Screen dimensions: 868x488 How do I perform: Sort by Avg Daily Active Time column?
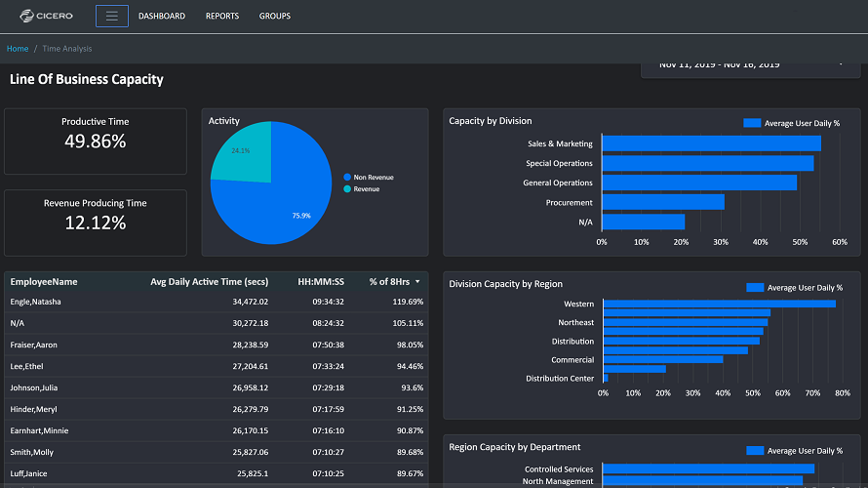pos(210,282)
